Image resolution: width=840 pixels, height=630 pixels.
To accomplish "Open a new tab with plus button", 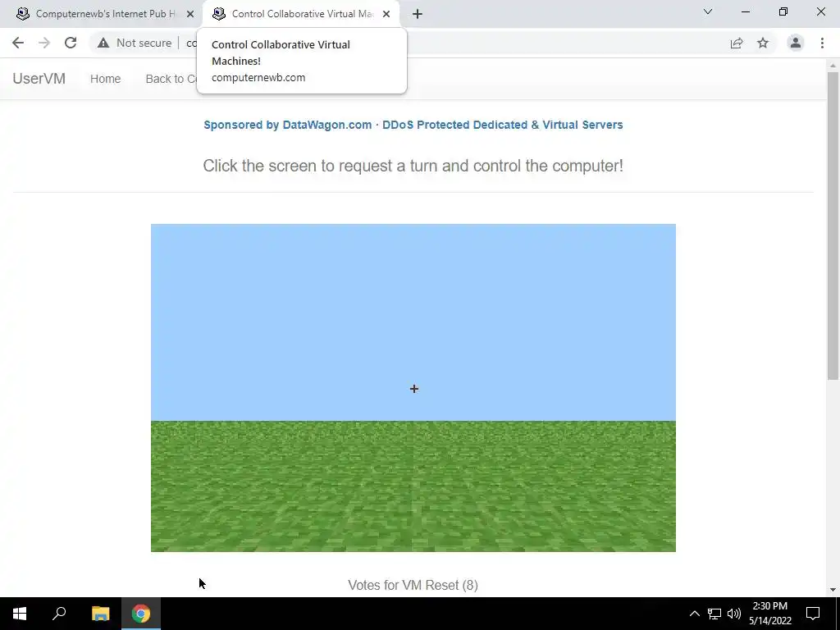I will pos(418,14).
